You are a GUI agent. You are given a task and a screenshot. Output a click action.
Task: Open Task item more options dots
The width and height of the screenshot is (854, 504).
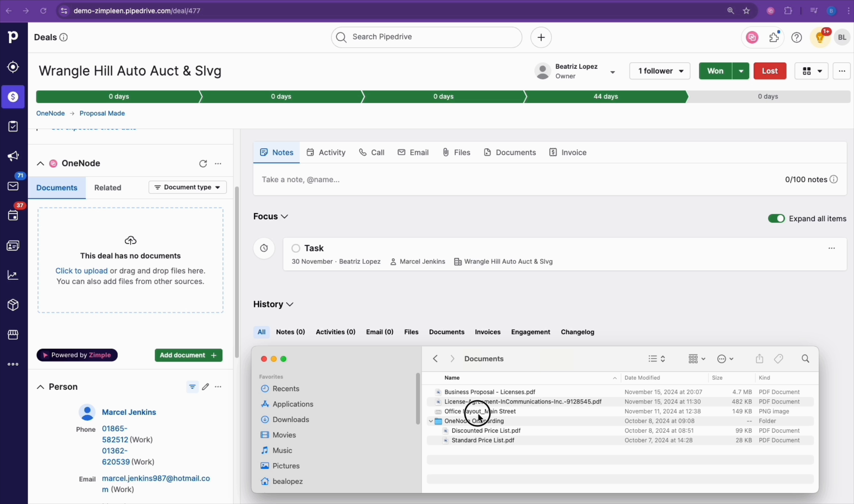(x=832, y=249)
